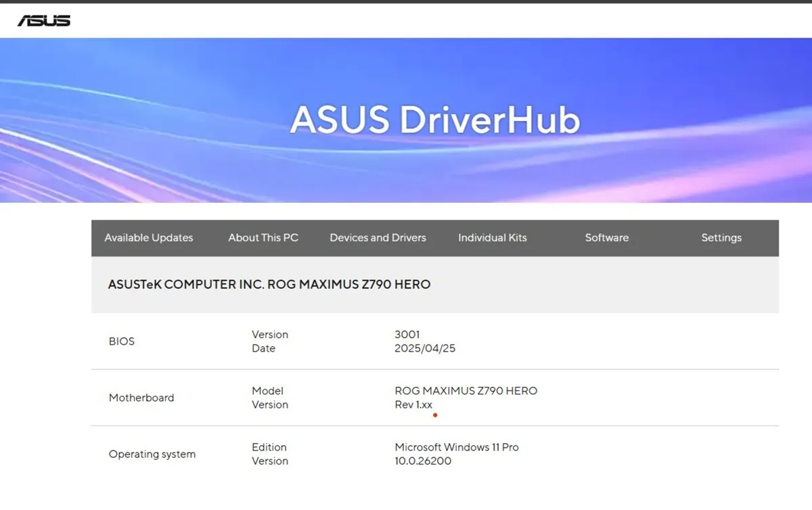Click the OS version number 10.0.26200
The width and height of the screenshot is (812, 510).
pos(423,461)
